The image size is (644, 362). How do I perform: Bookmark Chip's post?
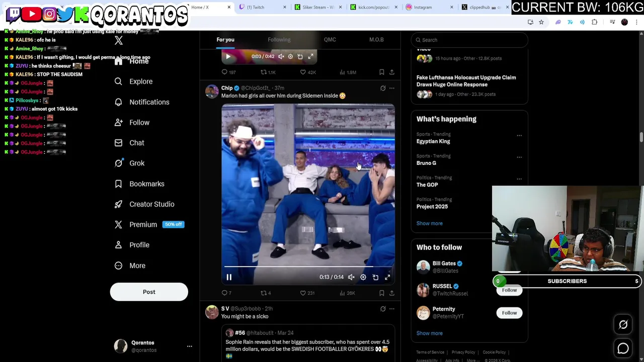tap(382, 293)
